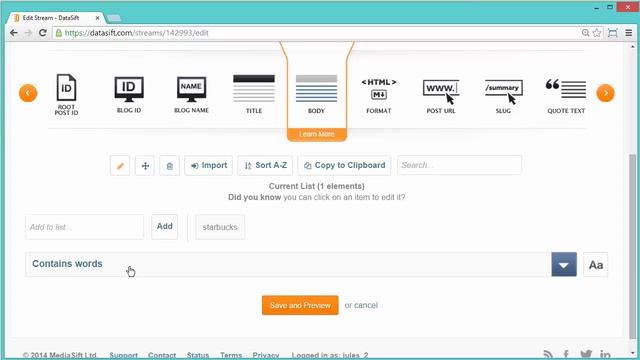The image size is (640, 360).
Task: Sort the list A-Z
Action: click(x=265, y=166)
